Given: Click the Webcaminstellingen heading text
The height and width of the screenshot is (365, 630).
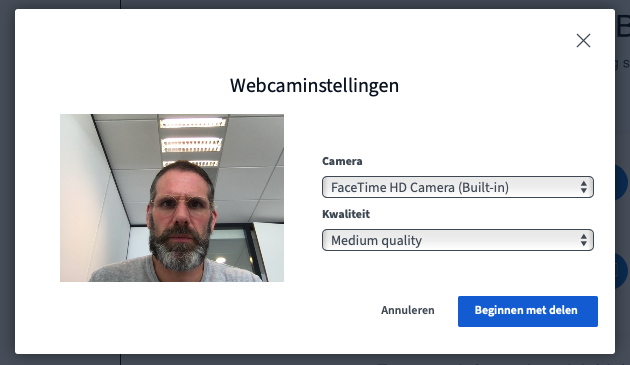Looking at the screenshot, I should pyautogui.click(x=314, y=86).
